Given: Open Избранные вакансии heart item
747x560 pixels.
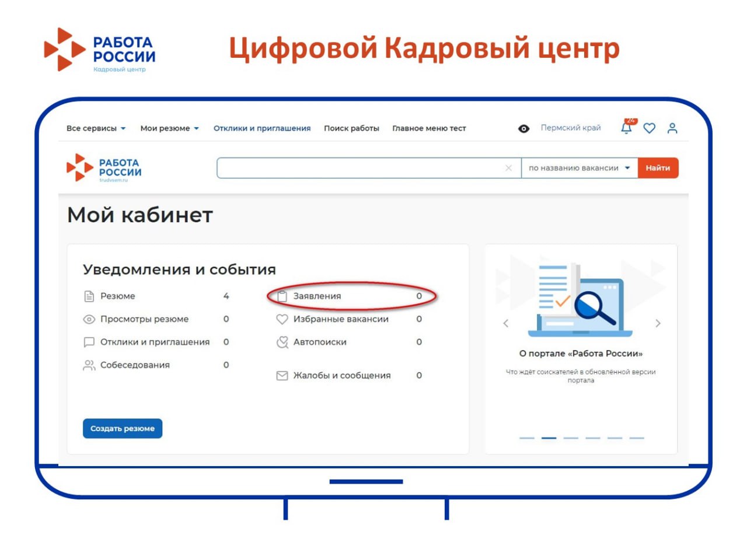Looking at the screenshot, I should click(340, 319).
